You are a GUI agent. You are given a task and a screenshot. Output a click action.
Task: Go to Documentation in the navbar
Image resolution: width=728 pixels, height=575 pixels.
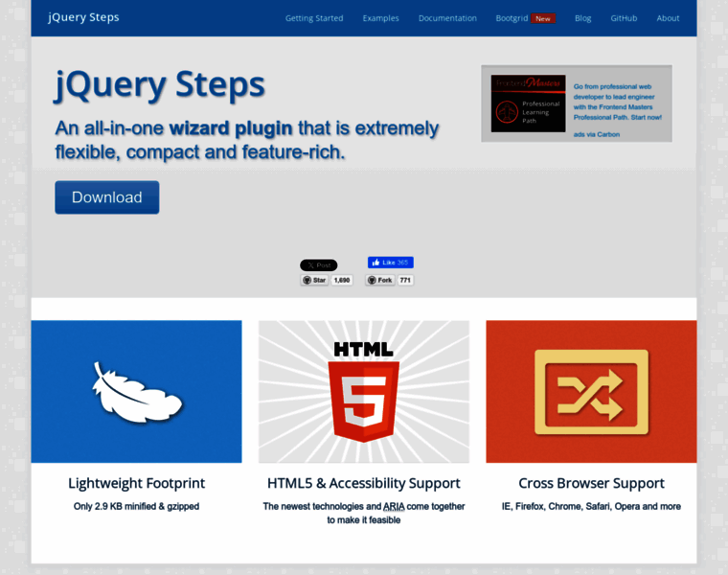click(447, 18)
